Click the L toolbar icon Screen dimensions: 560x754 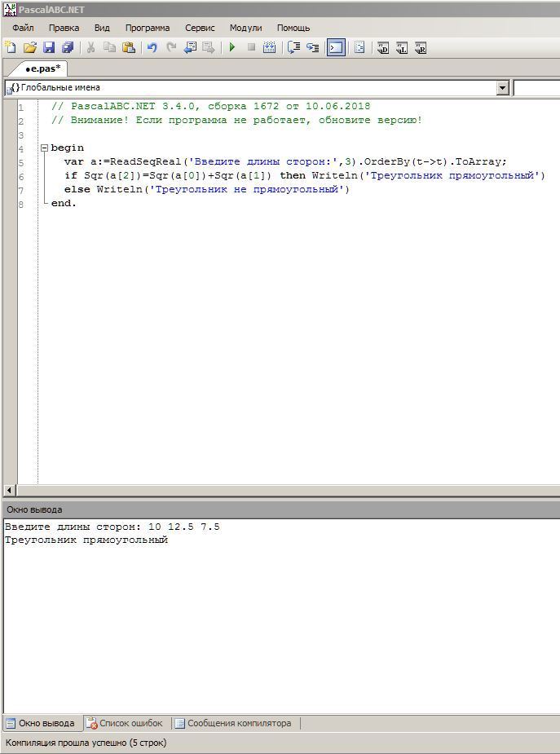pyautogui.click(x=402, y=47)
